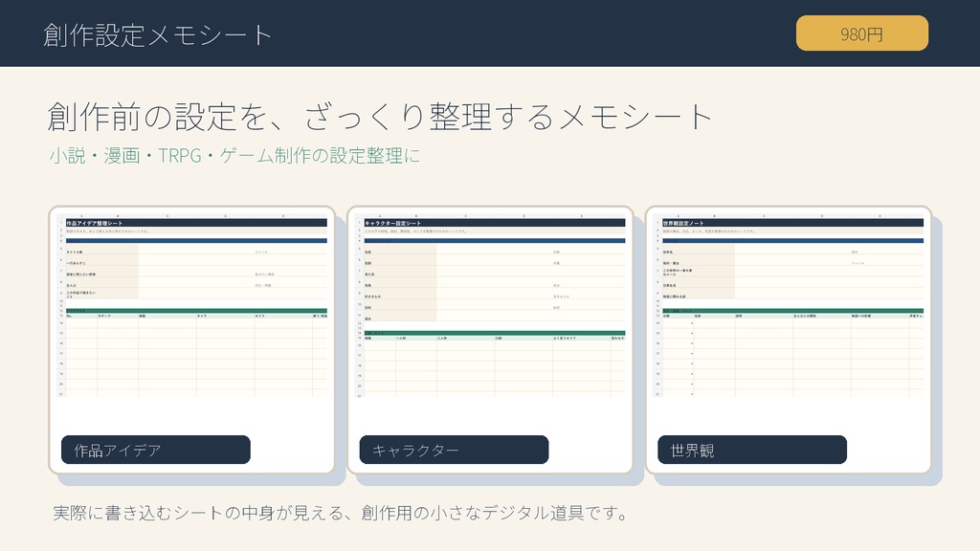Click the 世界観設定ノート title inside third preview
The image size is (980, 551).
[683, 223]
